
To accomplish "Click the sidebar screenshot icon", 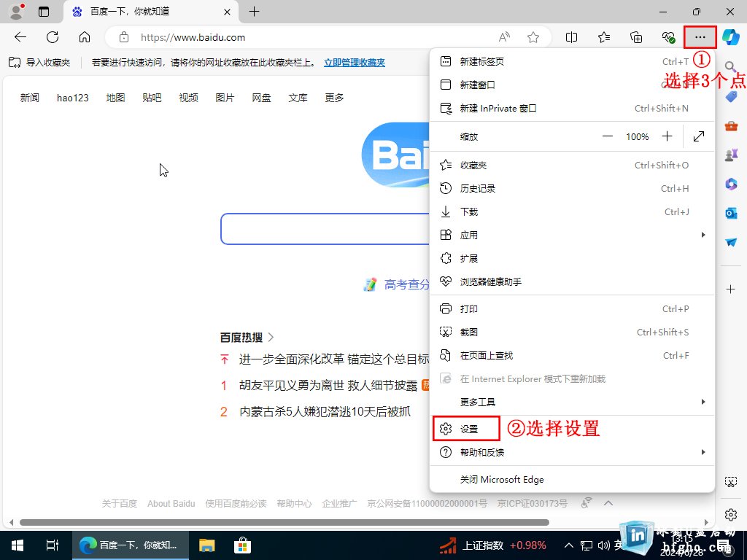I will pos(731,481).
